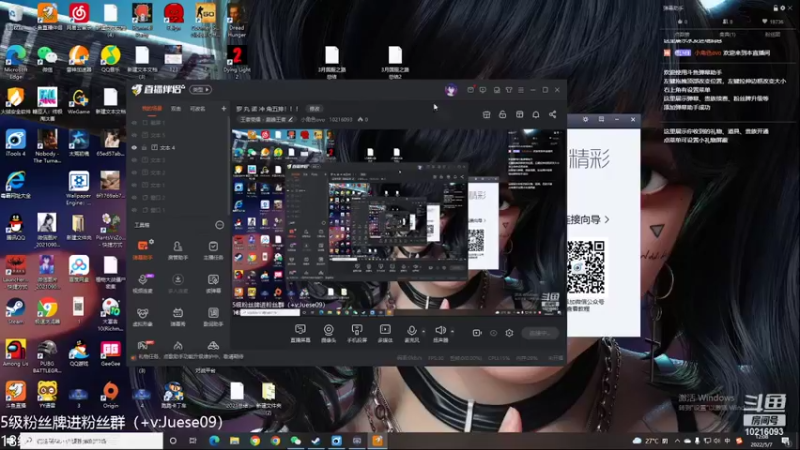Select the 文本 4 layer row
Image resolution: width=800 pixels, height=450 pixels.
coord(178,147)
